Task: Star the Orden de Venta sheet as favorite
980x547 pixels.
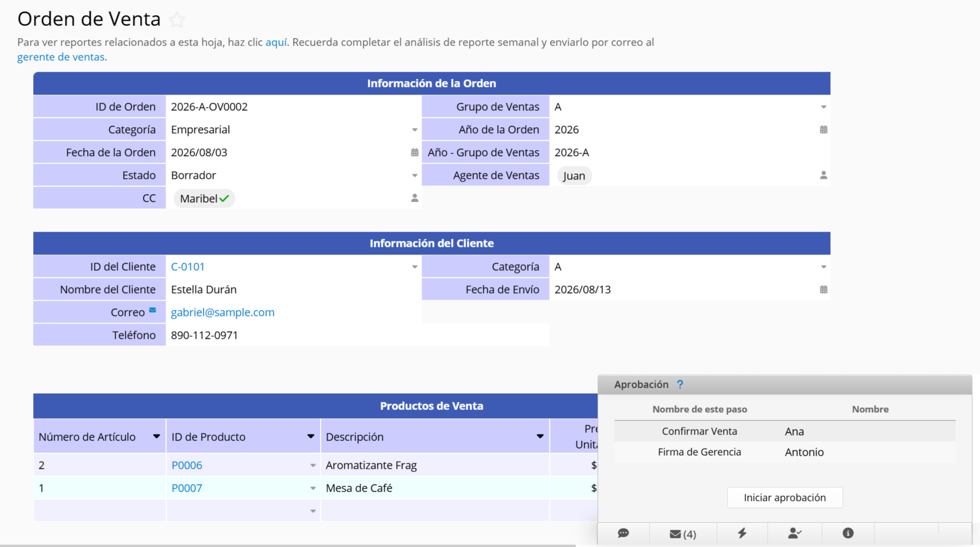Action: point(177,20)
